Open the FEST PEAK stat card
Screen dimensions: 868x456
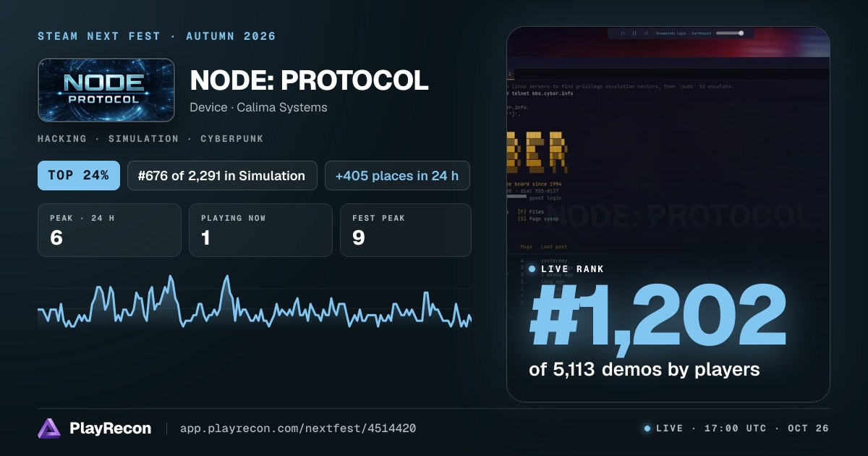(x=405, y=230)
